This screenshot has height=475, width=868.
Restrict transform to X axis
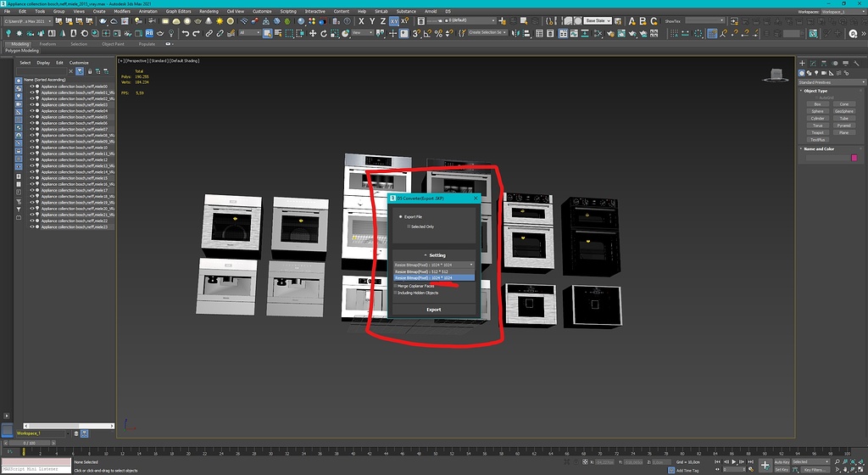[361, 21]
